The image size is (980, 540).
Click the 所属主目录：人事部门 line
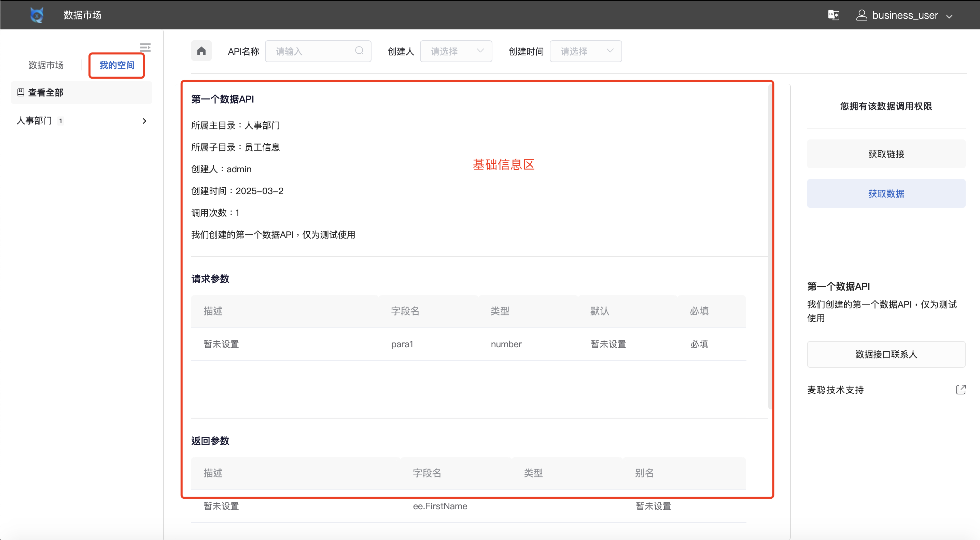[235, 125]
